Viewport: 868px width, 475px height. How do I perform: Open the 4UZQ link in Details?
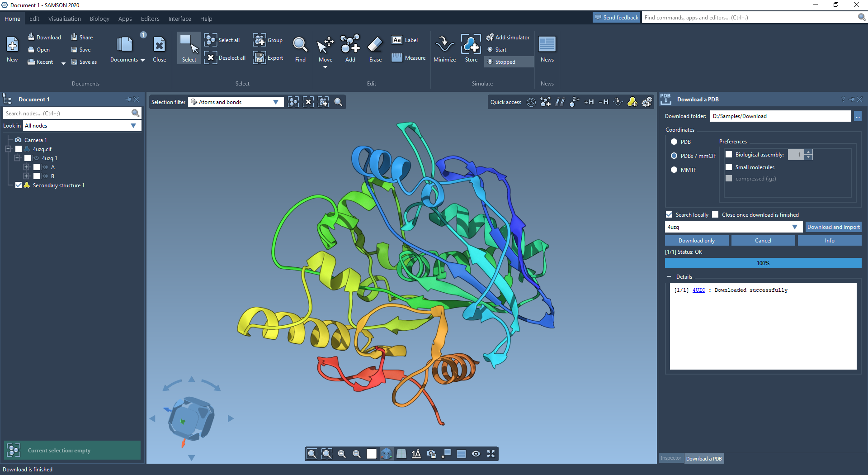point(698,290)
